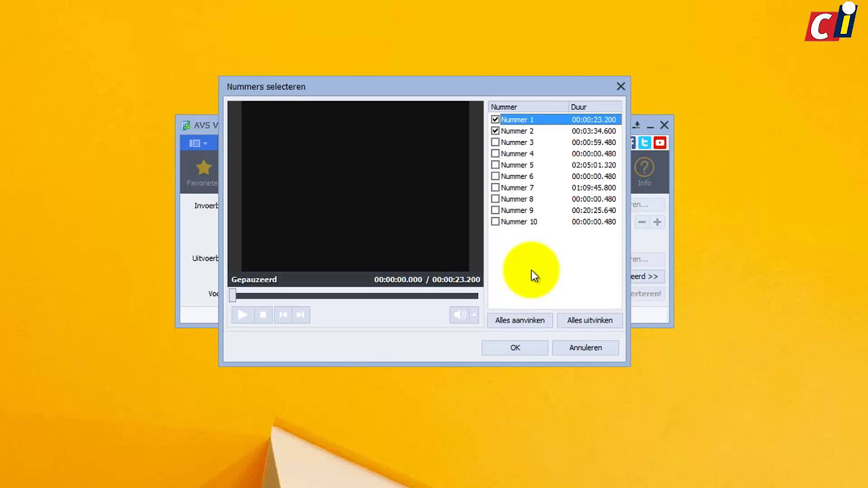Click the download arrow icon in AVS title bar
Image resolution: width=868 pixels, height=488 pixels.
(636, 125)
